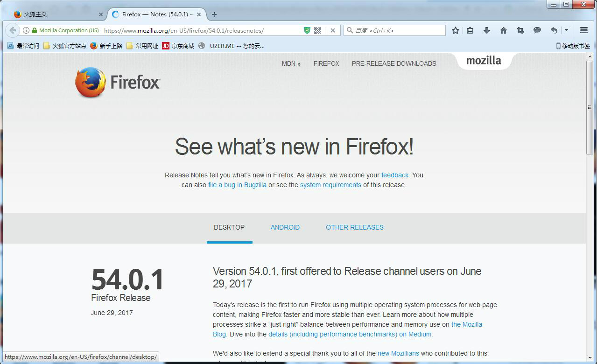
Task: Open PRE-RELEASE DOWNLOADS navigation link
Action: (394, 63)
